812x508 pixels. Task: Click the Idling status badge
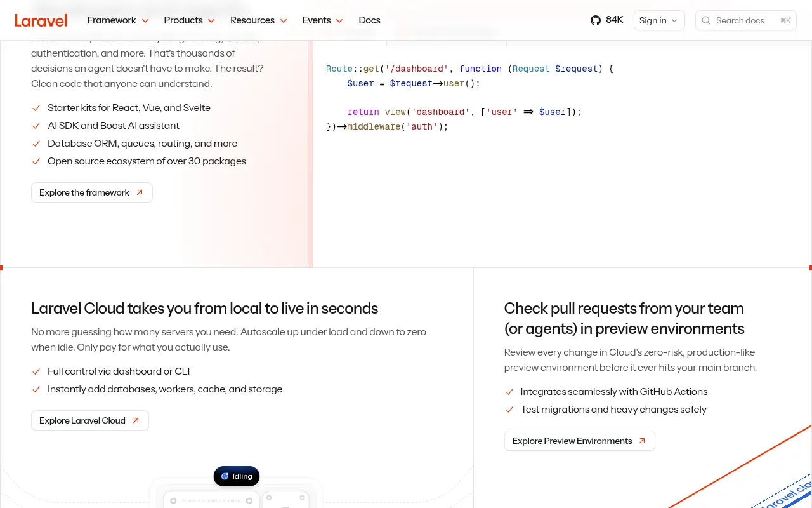(x=237, y=476)
